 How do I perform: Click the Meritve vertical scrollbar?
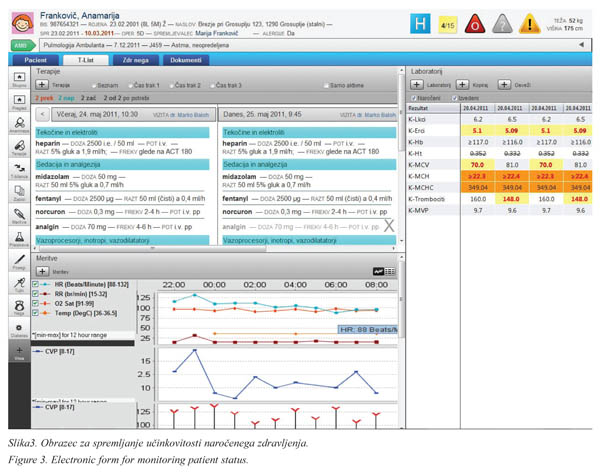point(401,299)
